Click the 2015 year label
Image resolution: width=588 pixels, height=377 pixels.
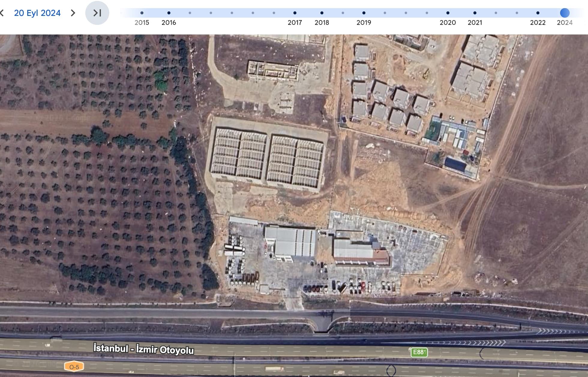(x=142, y=22)
